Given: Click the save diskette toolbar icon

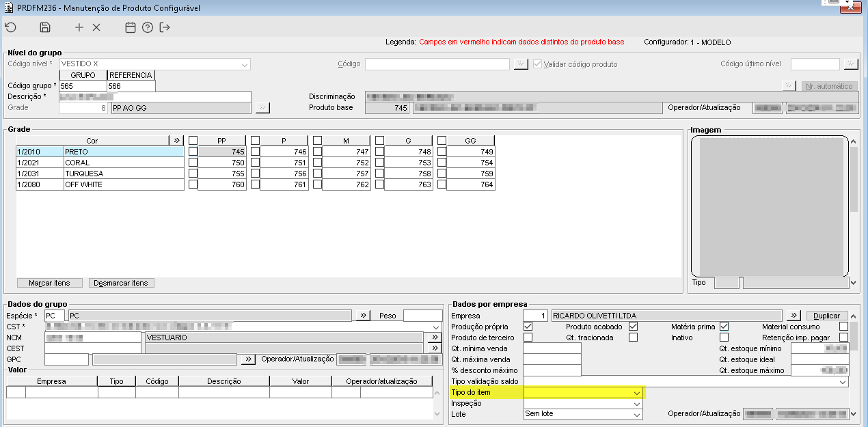Looking at the screenshot, I should [45, 27].
